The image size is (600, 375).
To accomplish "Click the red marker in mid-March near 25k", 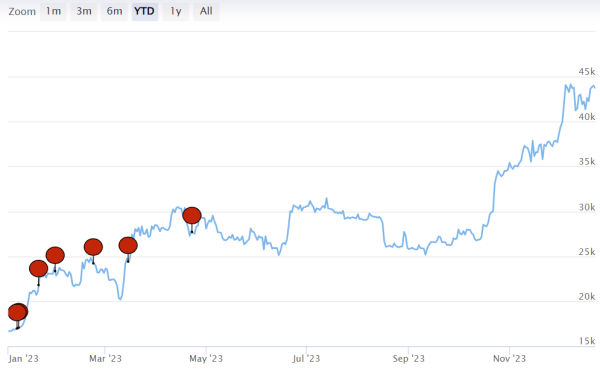I will click(128, 245).
